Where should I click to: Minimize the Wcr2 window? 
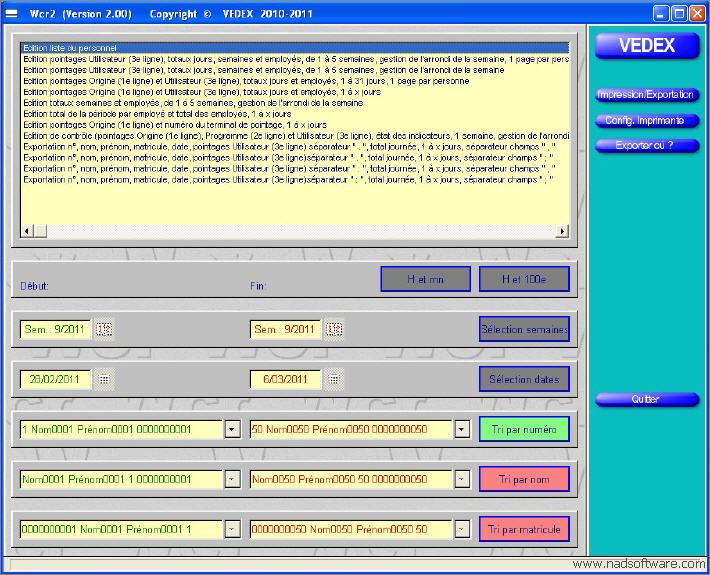[x=661, y=14]
